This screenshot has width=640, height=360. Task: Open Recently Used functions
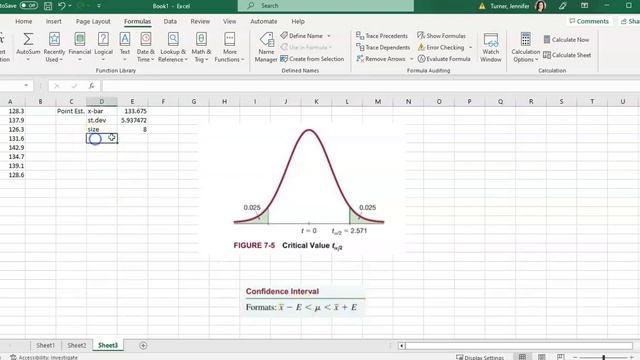(54, 47)
